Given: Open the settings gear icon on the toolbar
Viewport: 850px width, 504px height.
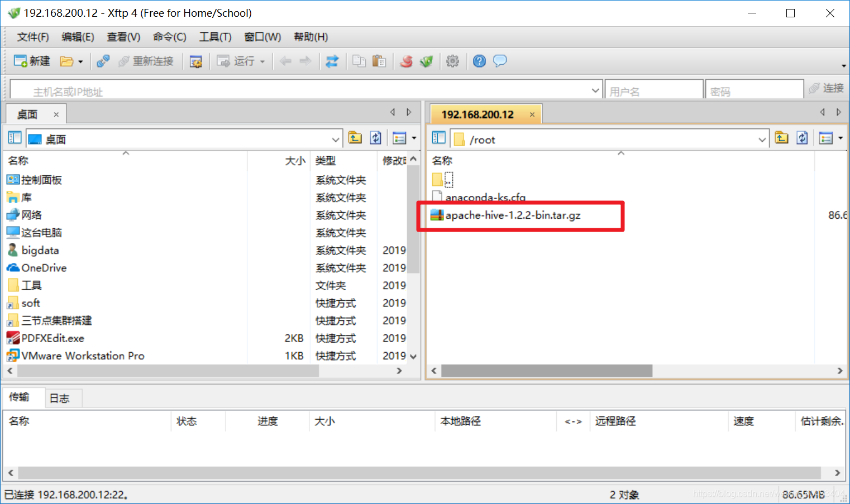Looking at the screenshot, I should pos(453,61).
